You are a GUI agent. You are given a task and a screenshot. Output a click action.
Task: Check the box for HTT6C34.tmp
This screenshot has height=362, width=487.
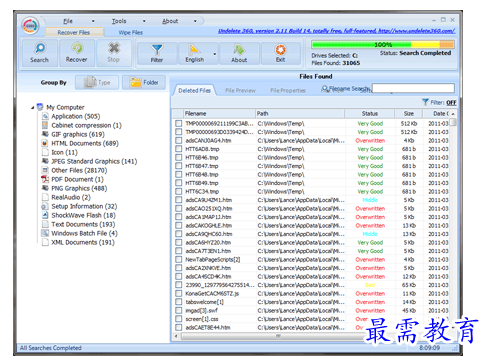pyautogui.click(x=179, y=191)
